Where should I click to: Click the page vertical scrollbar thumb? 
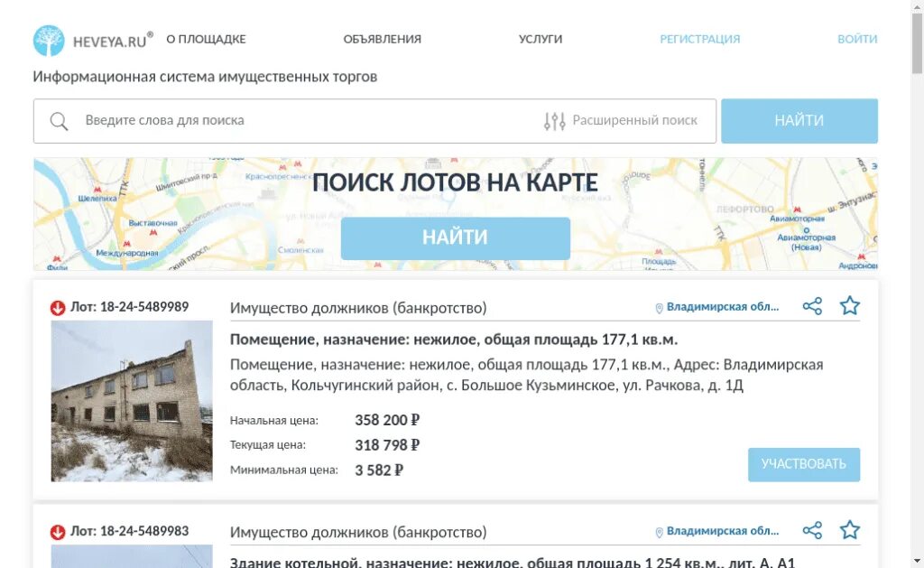(x=917, y=42)
